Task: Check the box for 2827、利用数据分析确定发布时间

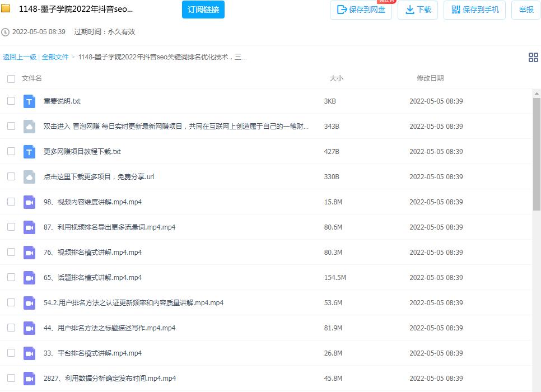Action: 11,378
